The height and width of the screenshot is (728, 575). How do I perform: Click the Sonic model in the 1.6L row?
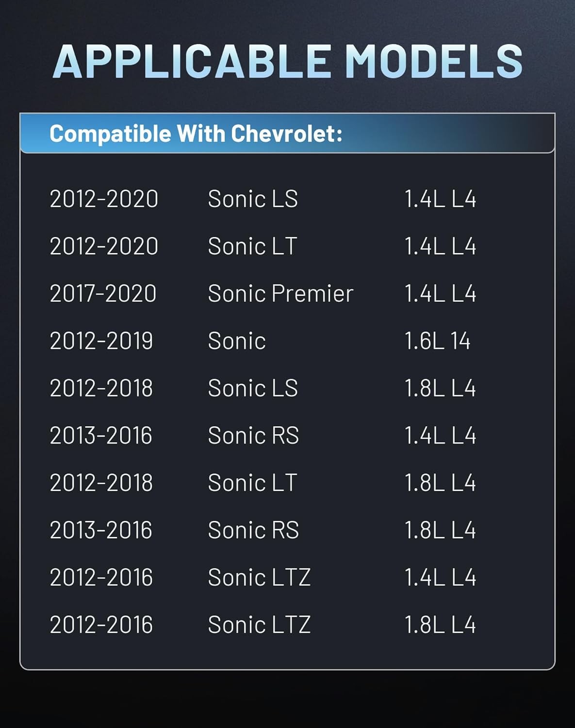237,341
